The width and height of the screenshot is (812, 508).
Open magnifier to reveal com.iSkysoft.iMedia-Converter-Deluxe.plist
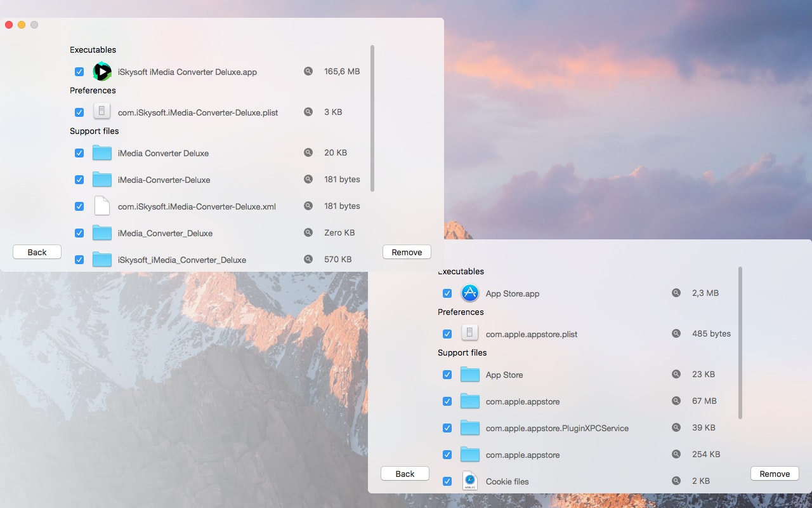308,112
